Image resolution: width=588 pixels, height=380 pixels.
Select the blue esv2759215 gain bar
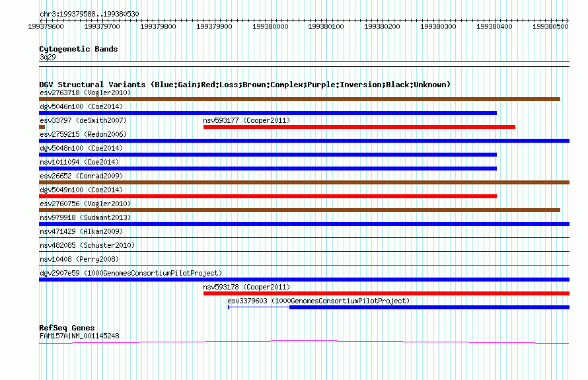(x=304, y=141)
